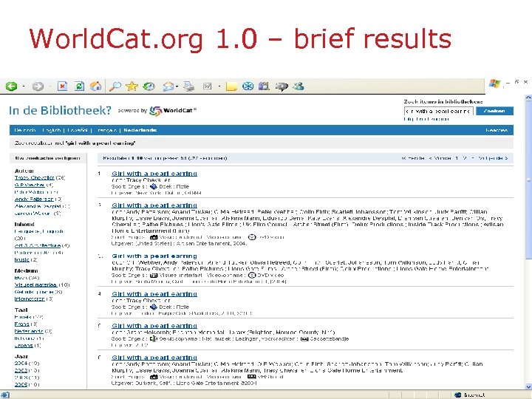Click the Discuss speech-bubble toolbar icon
This screenshot has width=532, height=399.
pyautogui.click(x=282, y=86)
